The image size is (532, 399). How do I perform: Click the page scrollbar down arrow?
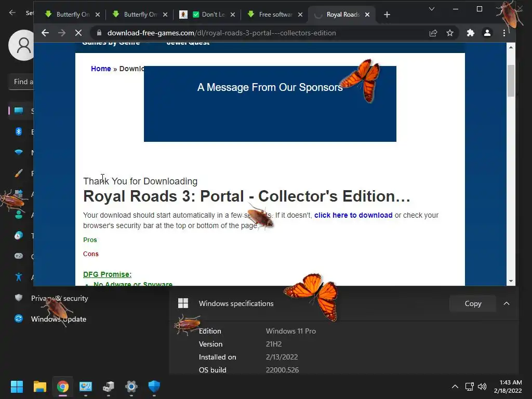click(x=511, y=281)
